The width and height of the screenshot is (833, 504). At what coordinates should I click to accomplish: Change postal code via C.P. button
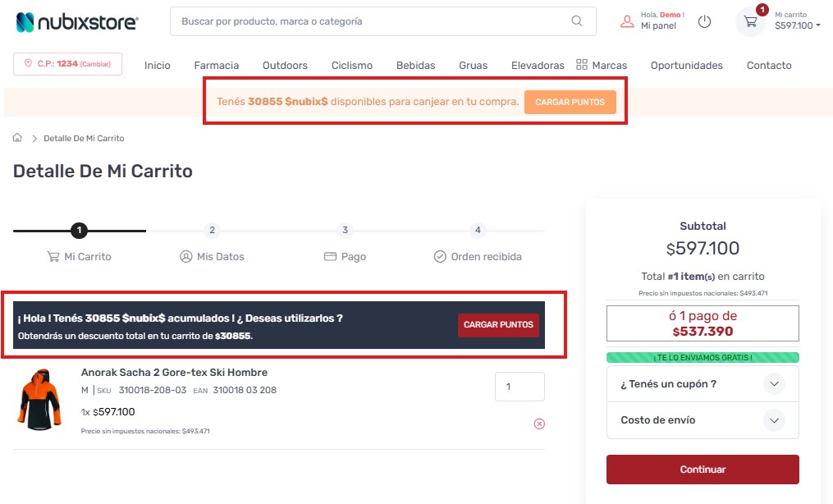(x=67, y=64)
